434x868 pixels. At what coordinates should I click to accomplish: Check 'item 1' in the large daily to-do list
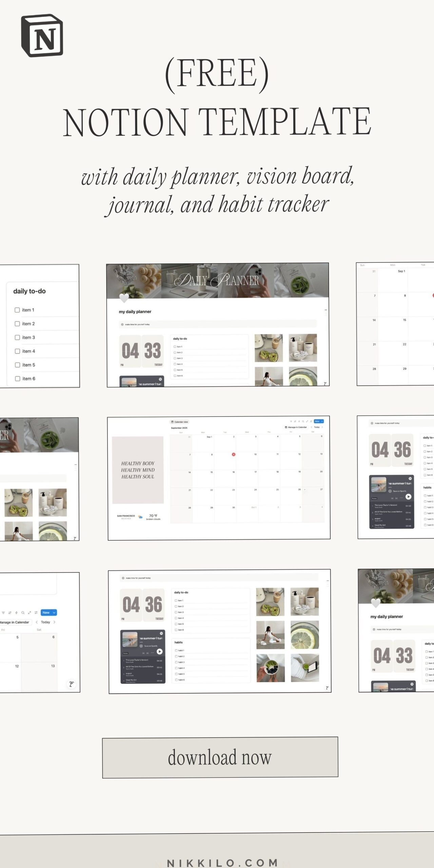(x=17, y=310)
